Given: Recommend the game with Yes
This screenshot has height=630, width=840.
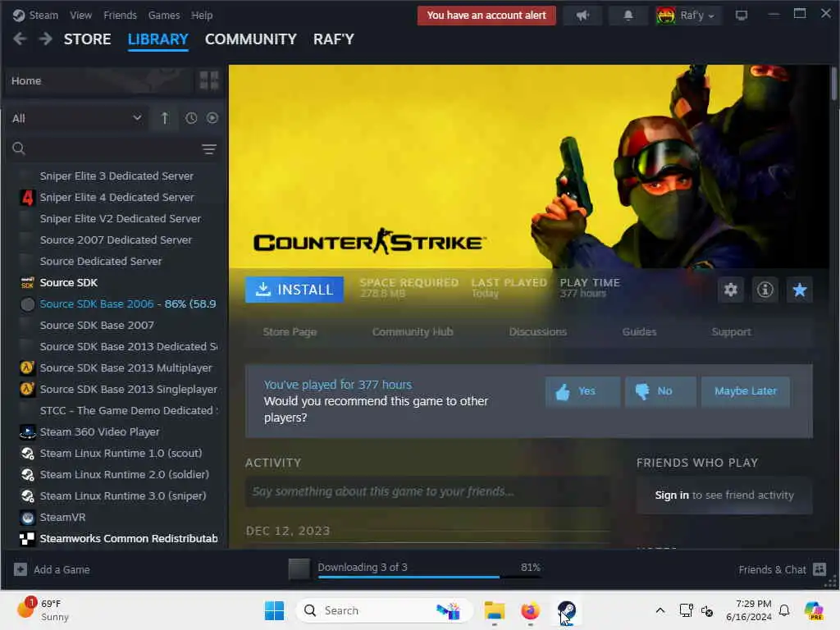Looking at the screenshot, I should point(582,391).
